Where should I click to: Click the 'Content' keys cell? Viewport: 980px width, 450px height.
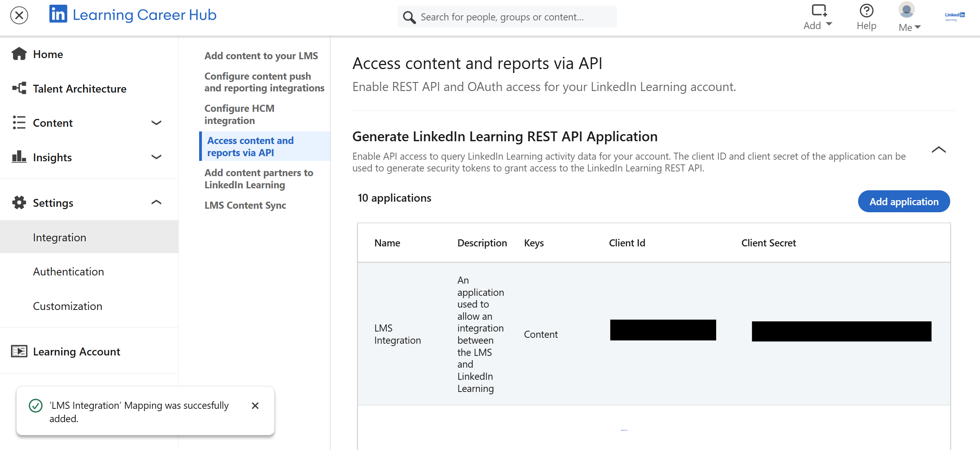[x=541, y=334]
